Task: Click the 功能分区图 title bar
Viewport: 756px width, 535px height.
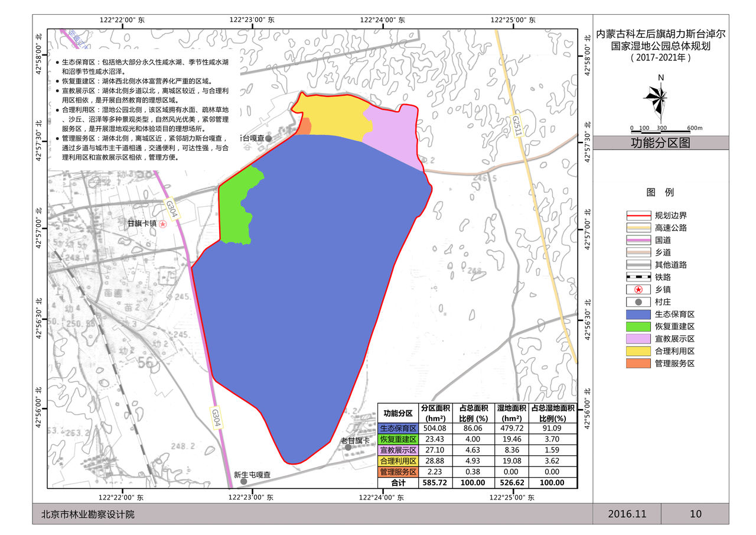Action: 660,142
